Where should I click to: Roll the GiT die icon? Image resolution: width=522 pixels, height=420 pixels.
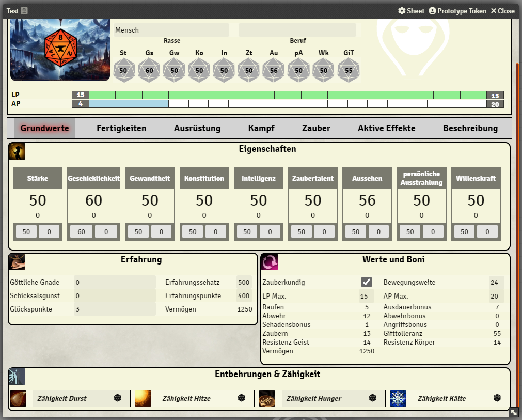[x=349, y=70]
